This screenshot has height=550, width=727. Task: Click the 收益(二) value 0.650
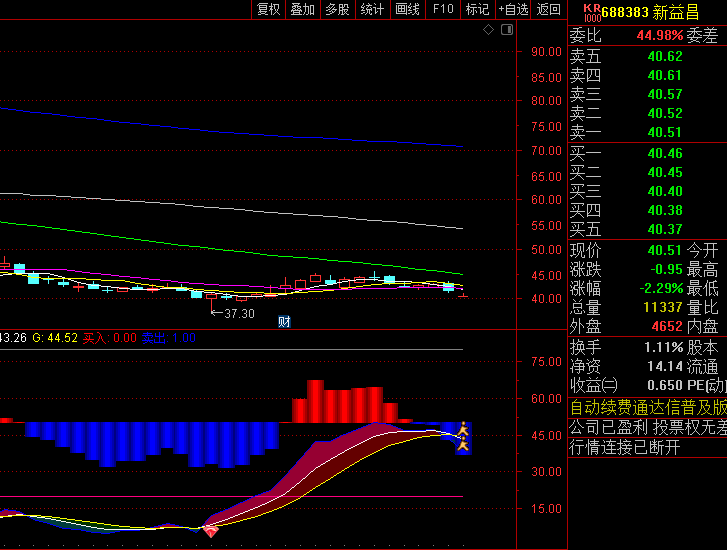pyautogui.click(x=665, y=385)
